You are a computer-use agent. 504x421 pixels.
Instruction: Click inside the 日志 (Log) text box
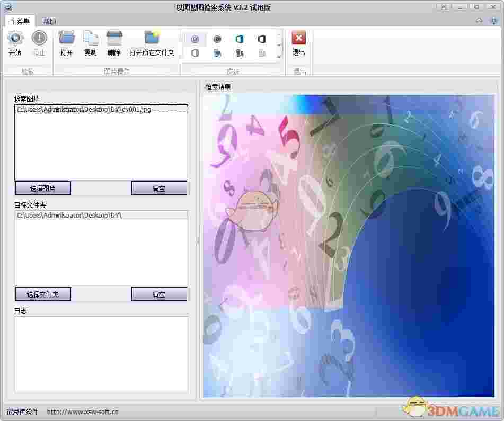pos(101,354)
